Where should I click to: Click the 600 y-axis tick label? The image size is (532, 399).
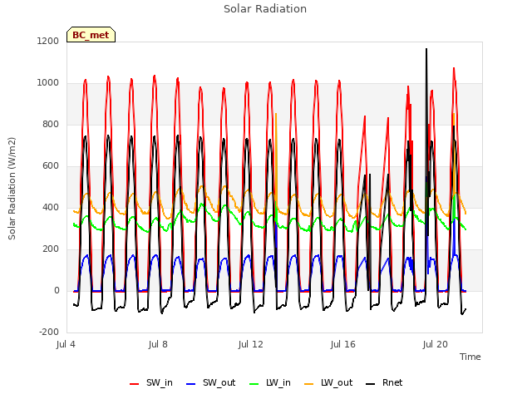(x=51, y=166)
